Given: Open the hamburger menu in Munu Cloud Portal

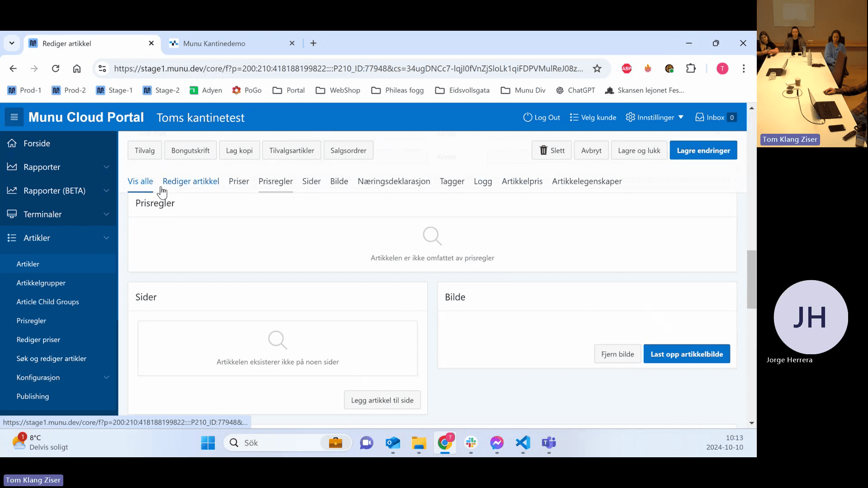Looking at the screenshot, I should [14, 117].
